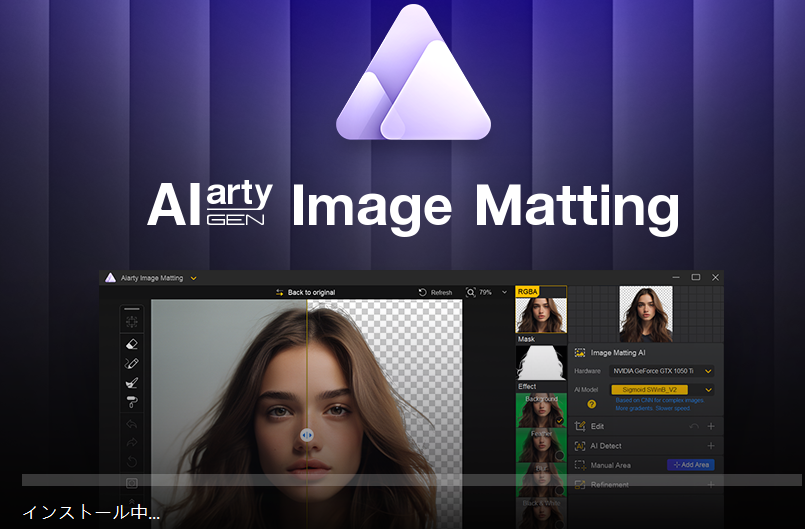Open the AI Model Sigmoid SWinB_V2 dropdown

click(661, 390)
